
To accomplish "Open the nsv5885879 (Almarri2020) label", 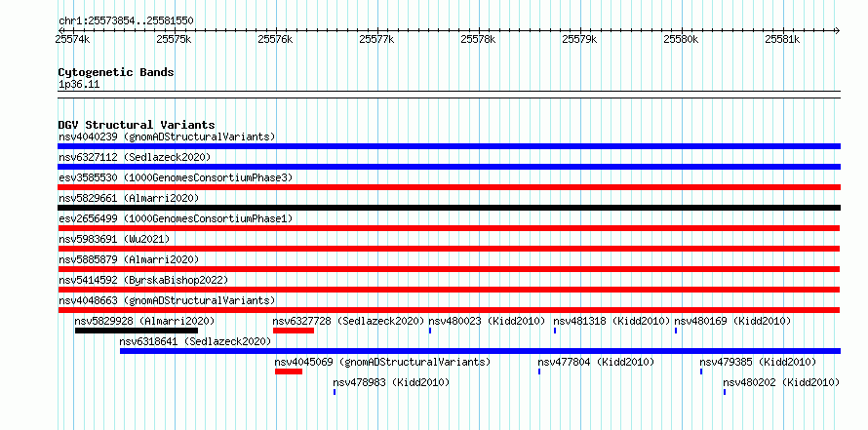I will tap(129, 259).
